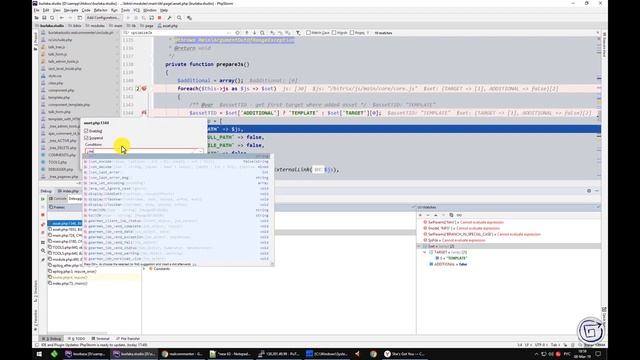
Task: Click the pin icon in debug sidebar
Action: click(x=42, y=260)
